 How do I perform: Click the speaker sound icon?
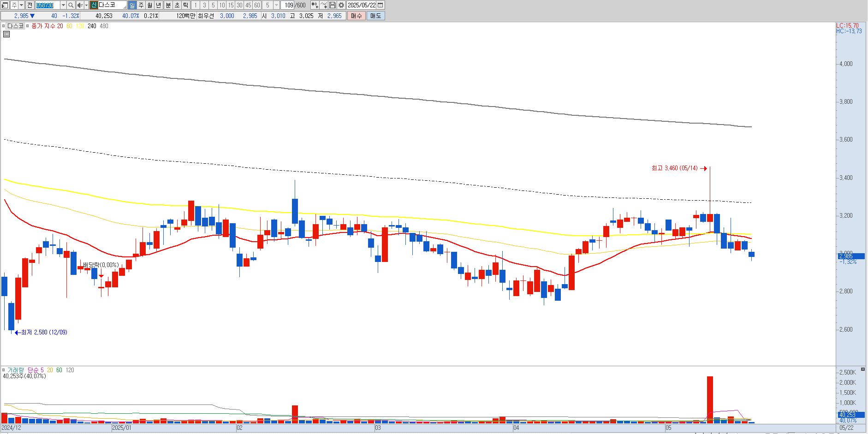[x=80, y=5]
